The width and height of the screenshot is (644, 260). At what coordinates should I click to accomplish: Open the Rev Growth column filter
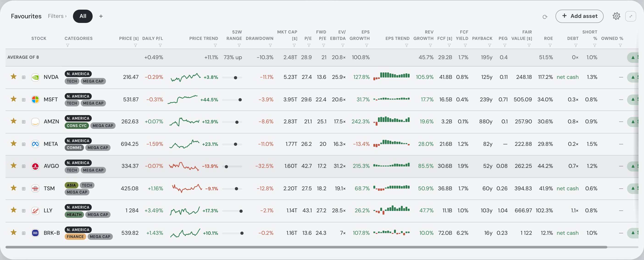430,45
